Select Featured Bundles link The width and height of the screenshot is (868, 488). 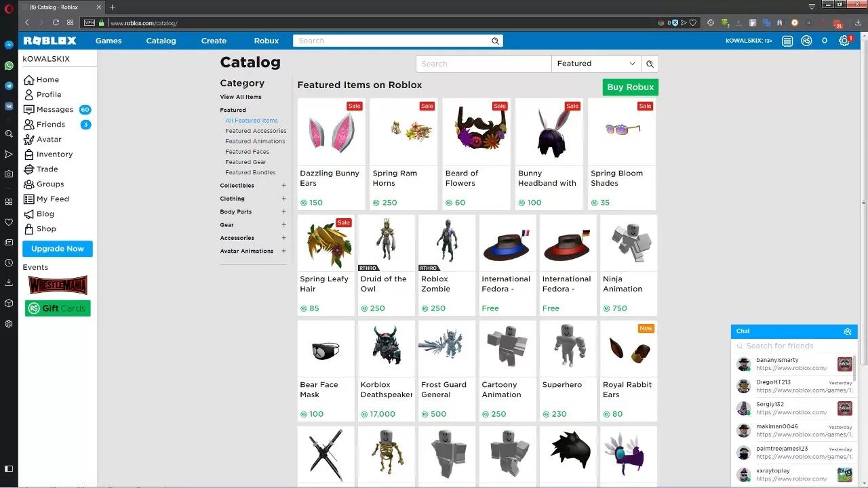pos(250,172)
